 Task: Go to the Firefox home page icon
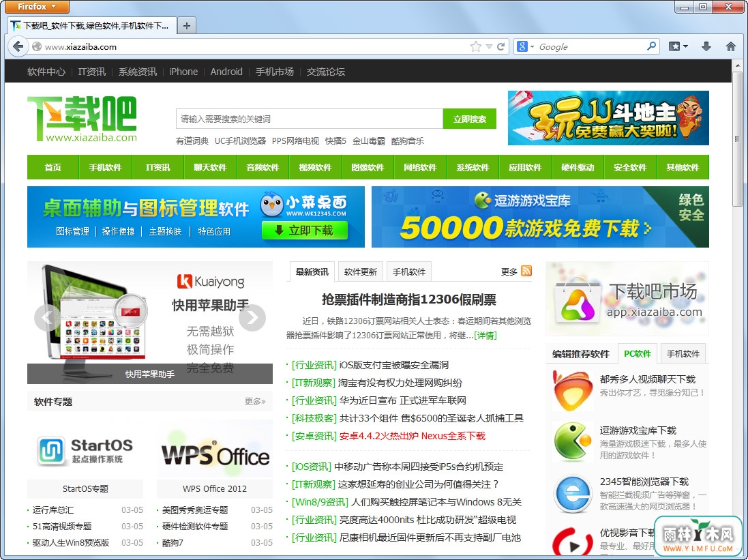(x=730, y=46)
